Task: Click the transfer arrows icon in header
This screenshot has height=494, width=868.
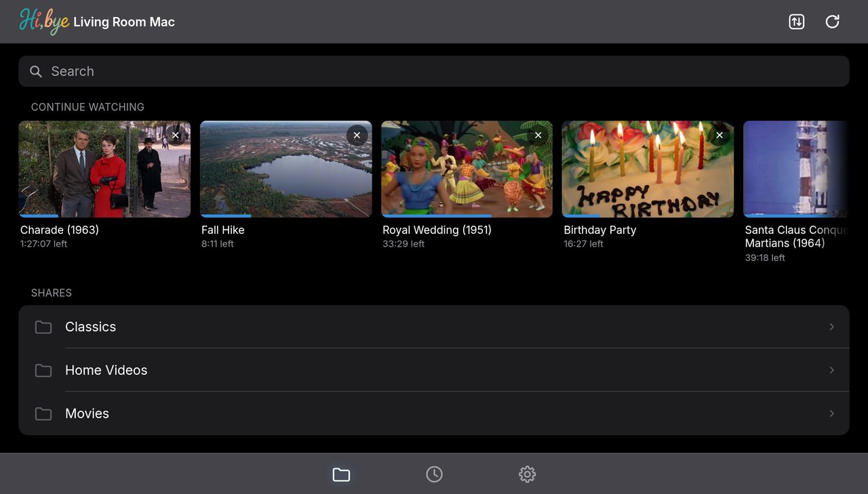Action: coord(797,22)
